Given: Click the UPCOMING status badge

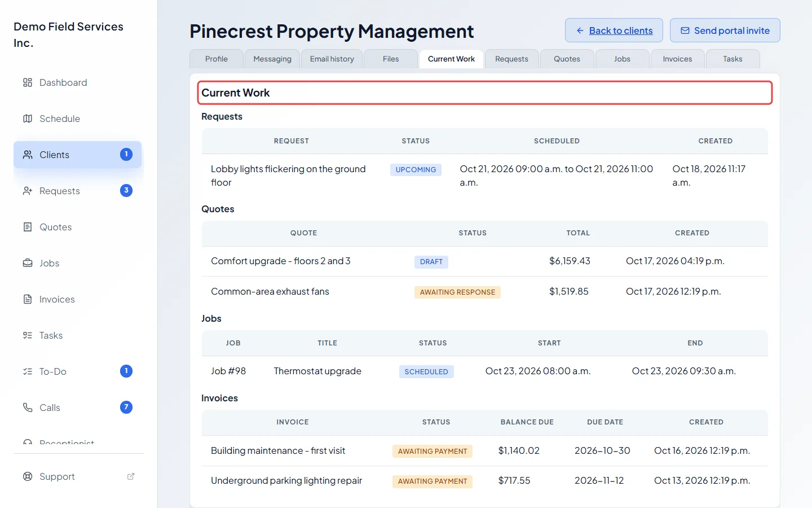Looking at the screenshot, I should click(x=416, y=170).
